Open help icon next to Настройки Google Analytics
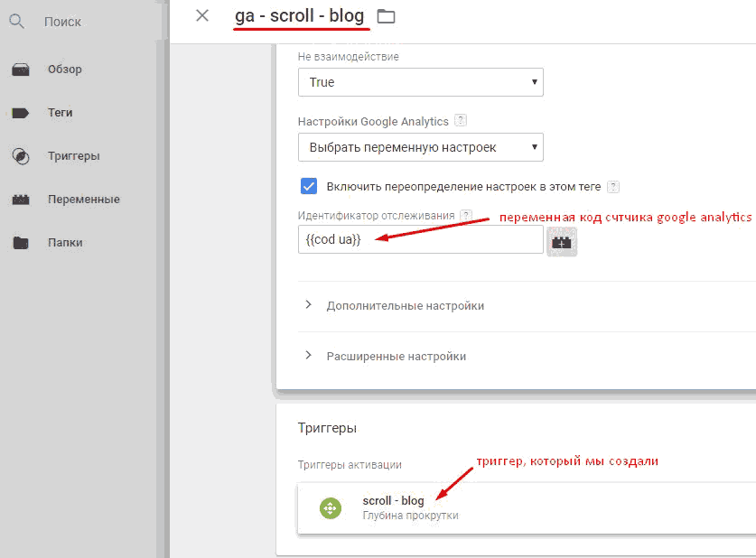756x558 pixels. [x=461, y=120]
